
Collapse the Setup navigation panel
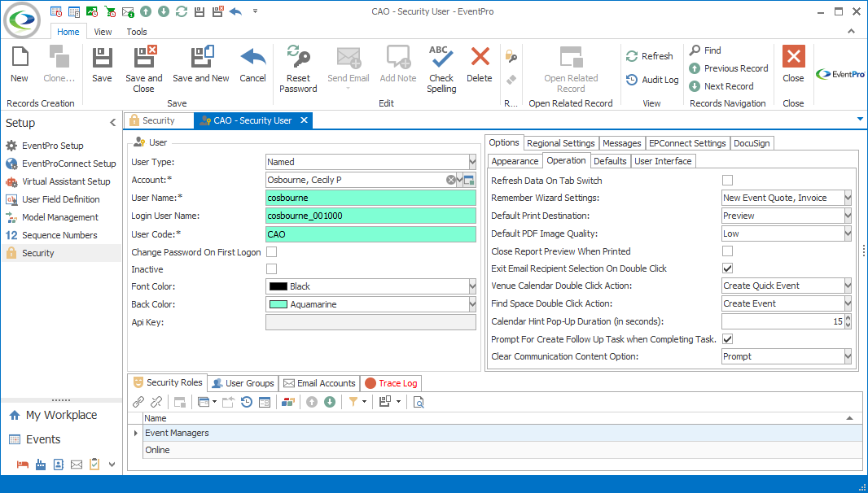point(113,123)
